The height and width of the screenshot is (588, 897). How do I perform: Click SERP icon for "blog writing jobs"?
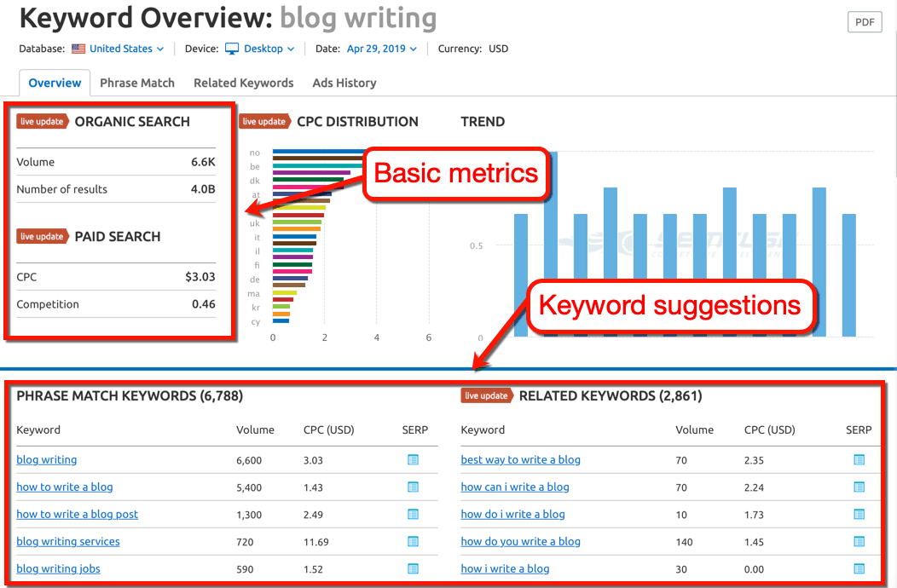pyautogui.click(x=414, y=568)
